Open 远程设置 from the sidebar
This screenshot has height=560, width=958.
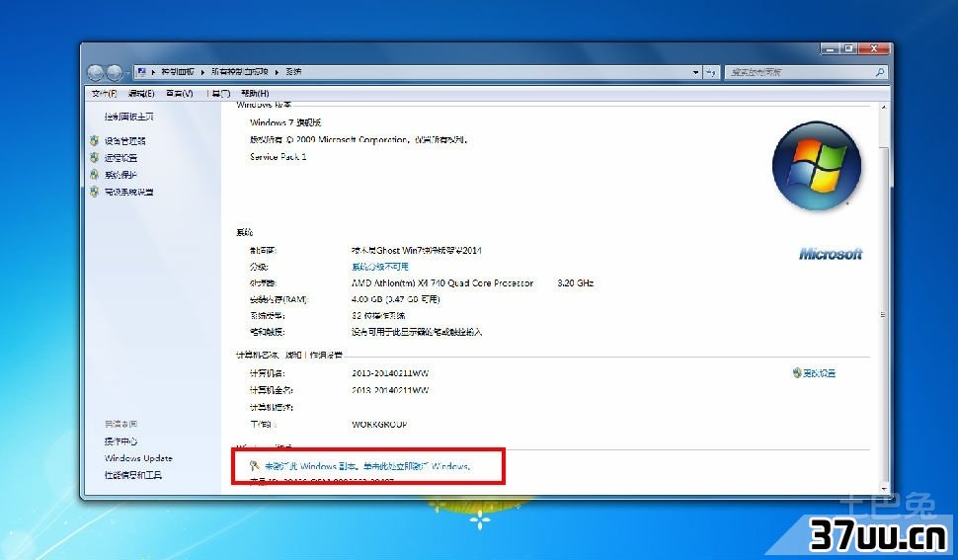click(x=120, y=158)
